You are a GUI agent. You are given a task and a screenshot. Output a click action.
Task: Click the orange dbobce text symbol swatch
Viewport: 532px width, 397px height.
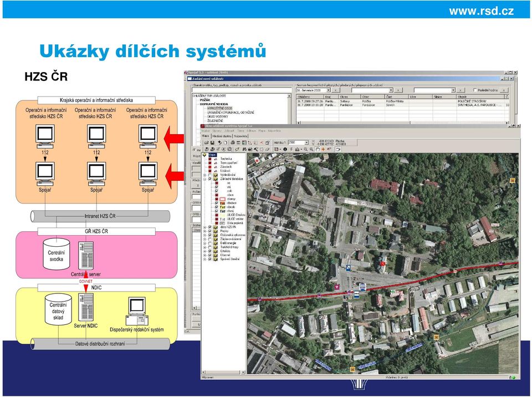(223, 203)
